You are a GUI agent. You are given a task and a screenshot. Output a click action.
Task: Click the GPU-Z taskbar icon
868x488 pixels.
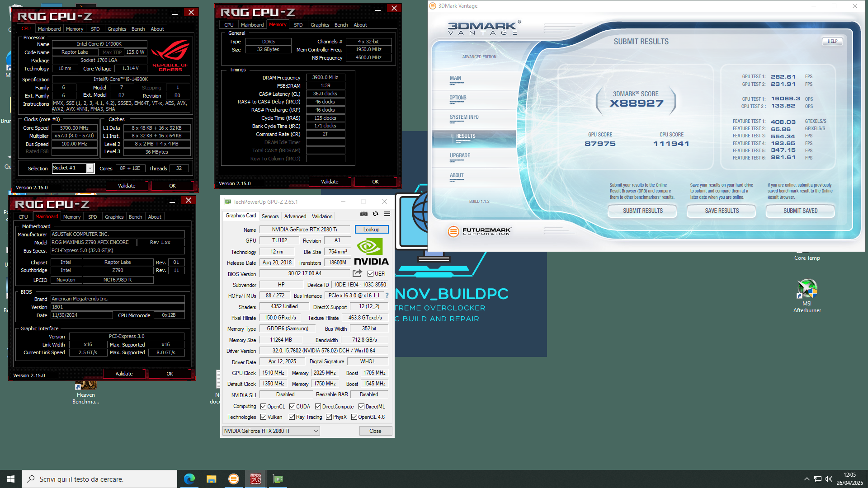coord(278,479)
